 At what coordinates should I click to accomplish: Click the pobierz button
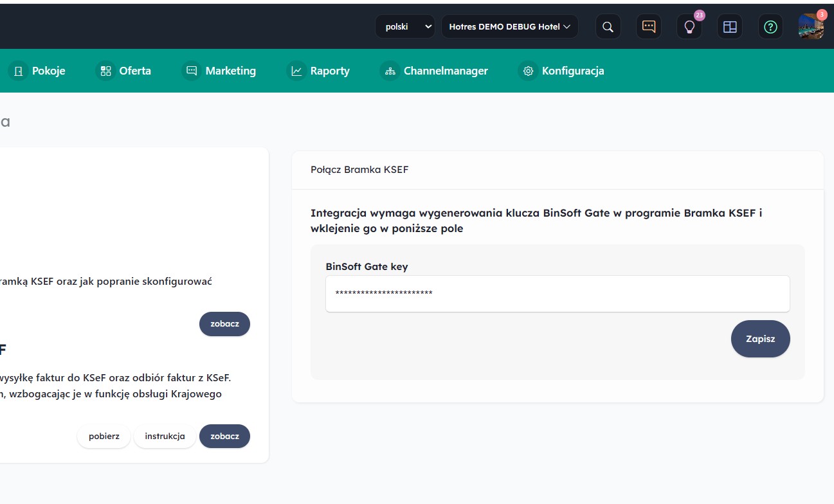coord(104,437)
